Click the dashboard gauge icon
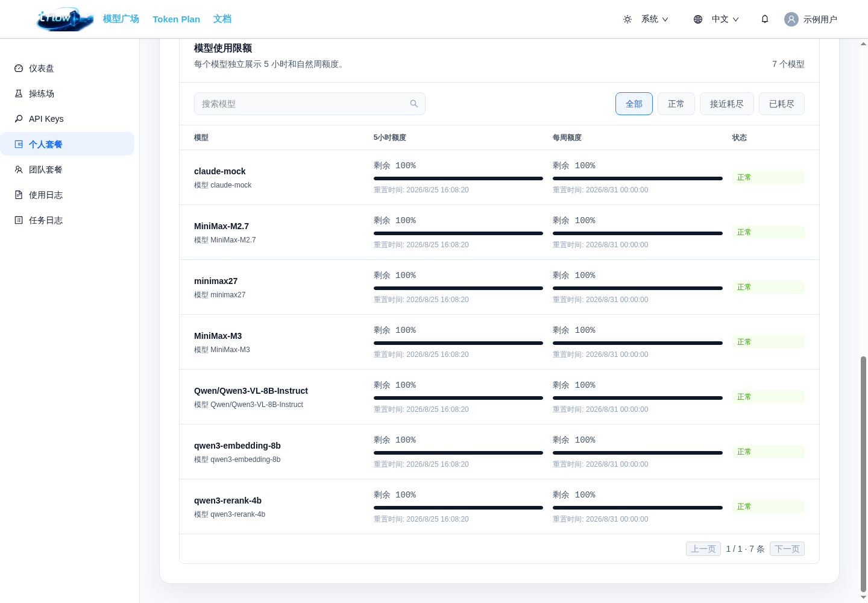 point(19,68)
